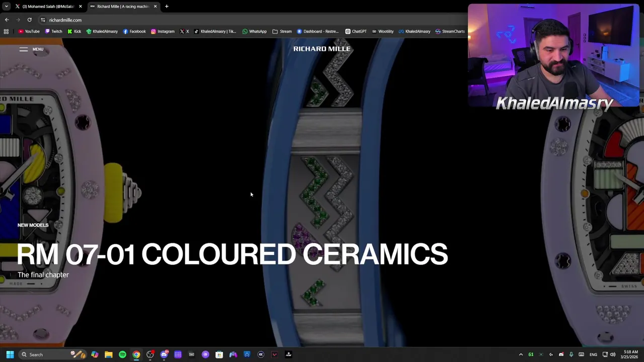Open the 4K downloader app in the taskbar
The height and width of the screenshot is (362, 644).
click(x=261, y=354)
